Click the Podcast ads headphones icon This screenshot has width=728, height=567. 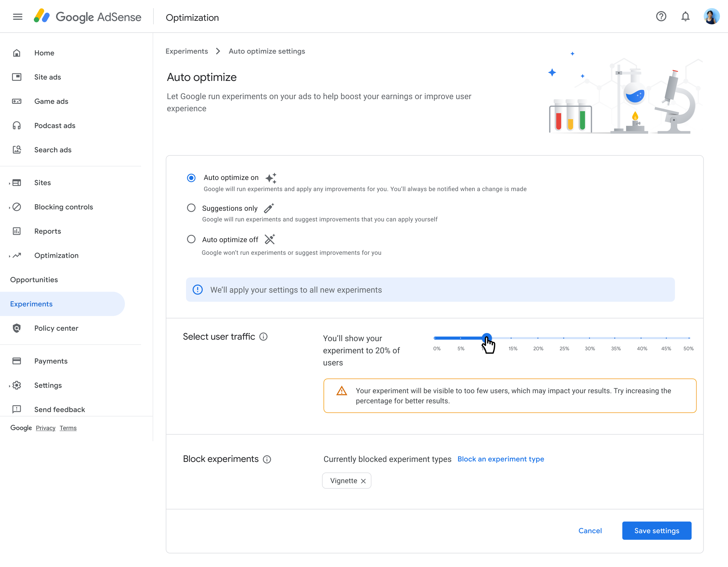(x=17, y=125)
